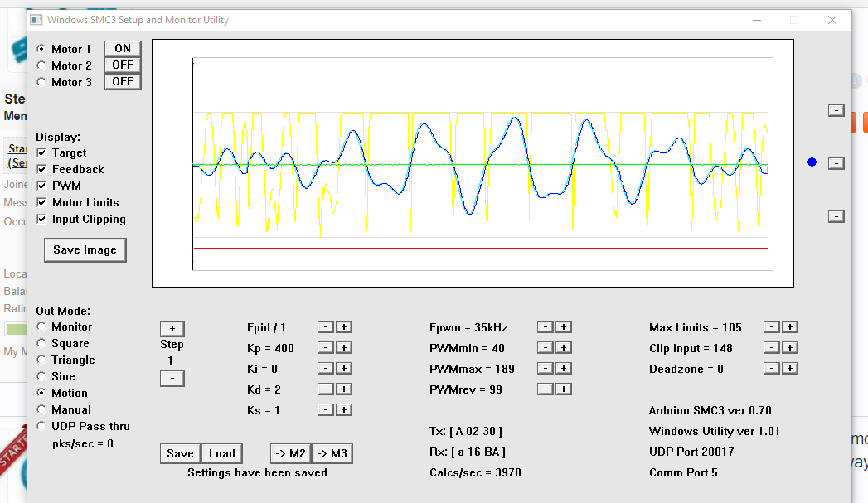The image size is (868, 503).
Task: Click the Save Image button
Action: (85, 249)
